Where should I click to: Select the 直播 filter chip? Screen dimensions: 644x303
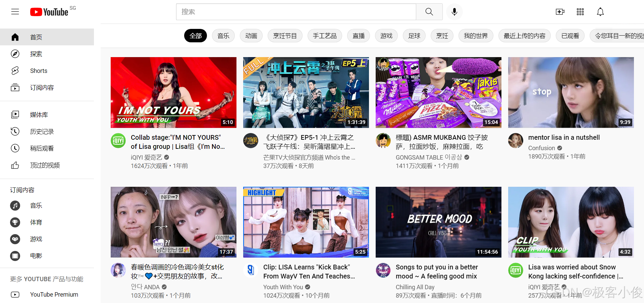click(x=359, y=36)
